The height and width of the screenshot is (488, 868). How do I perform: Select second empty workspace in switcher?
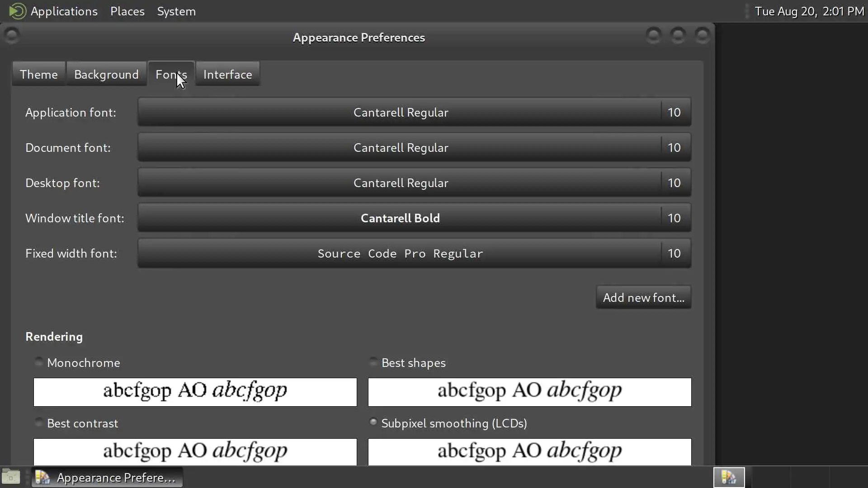click(770, 477)
